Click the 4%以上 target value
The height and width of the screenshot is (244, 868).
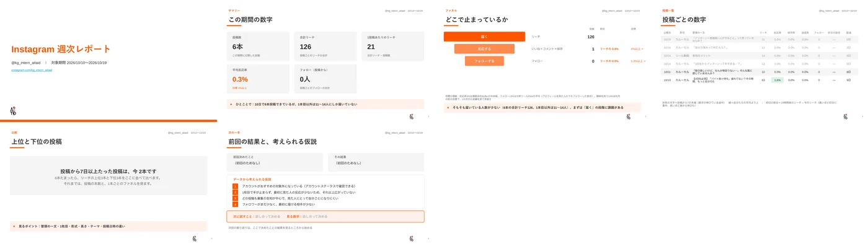tap(637, 48)
